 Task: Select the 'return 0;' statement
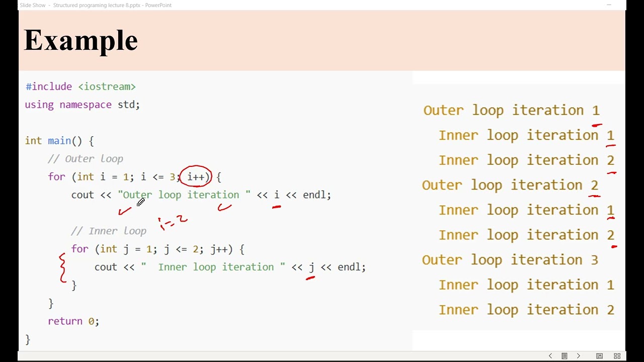73,321
